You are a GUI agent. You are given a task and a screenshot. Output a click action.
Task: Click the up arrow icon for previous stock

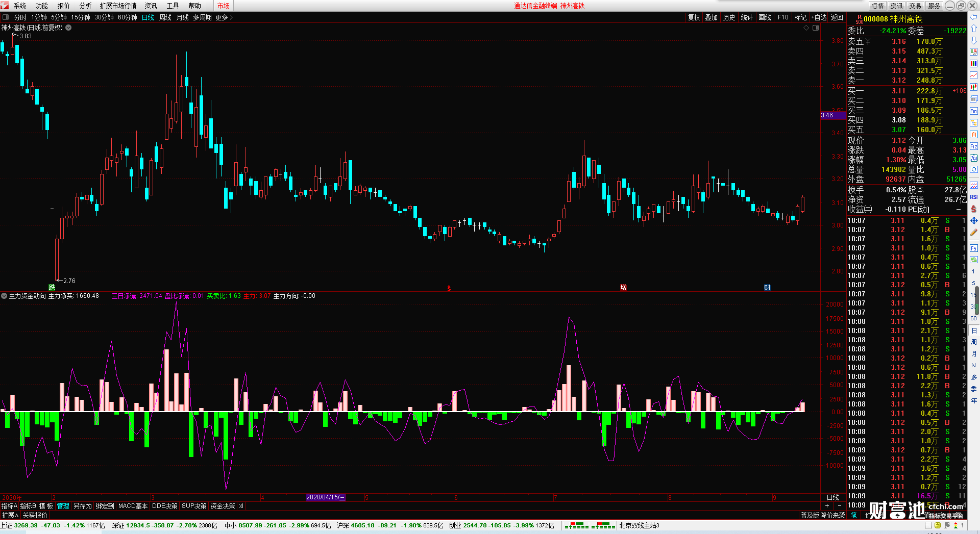[x=974, y=29]
